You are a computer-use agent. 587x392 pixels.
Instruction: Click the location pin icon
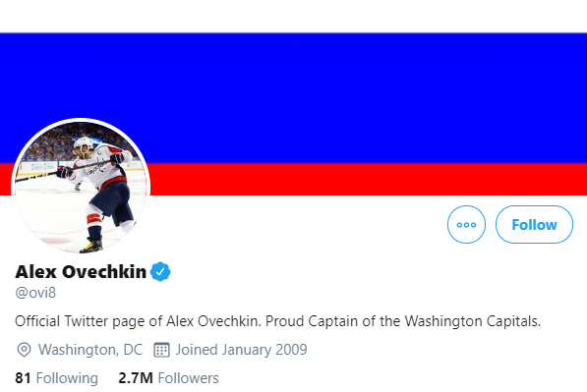click(24, 350)
